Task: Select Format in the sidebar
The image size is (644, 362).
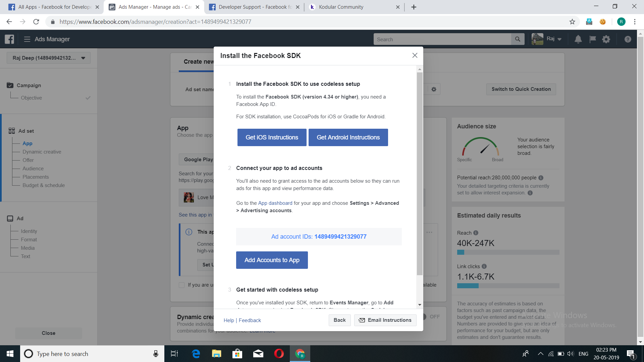Action: tap(29, 240)
